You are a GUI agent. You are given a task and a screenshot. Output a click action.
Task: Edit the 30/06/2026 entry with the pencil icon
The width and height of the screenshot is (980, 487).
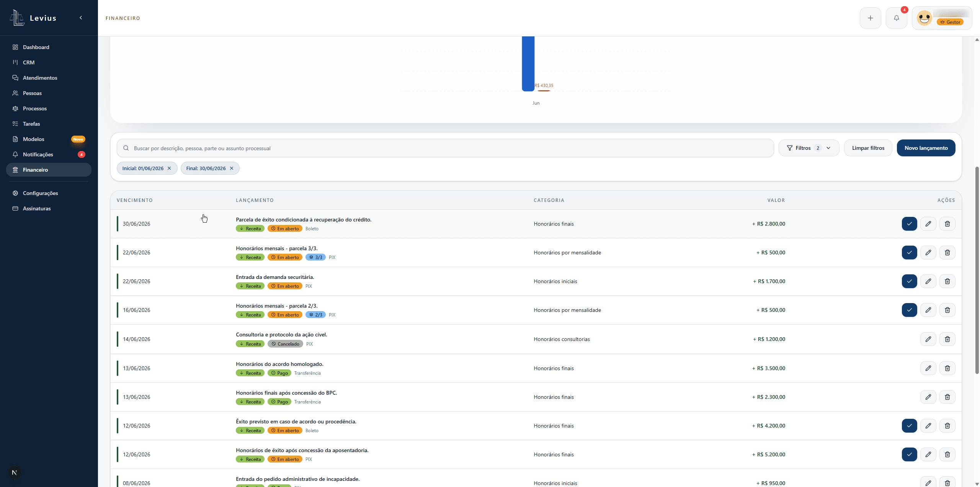(928, 224)
